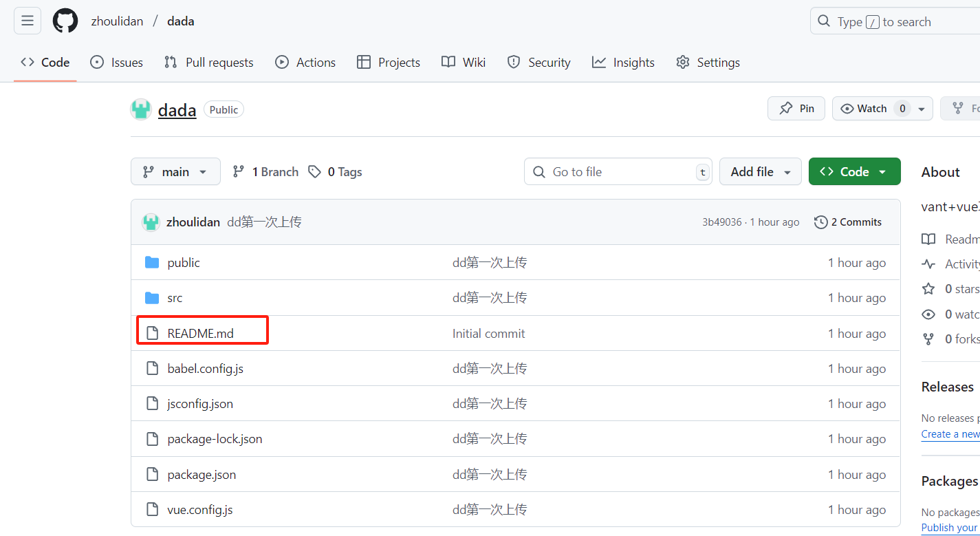Open the Initial commit message link
The width and height of the screenshot is (980, 536).
488,334
